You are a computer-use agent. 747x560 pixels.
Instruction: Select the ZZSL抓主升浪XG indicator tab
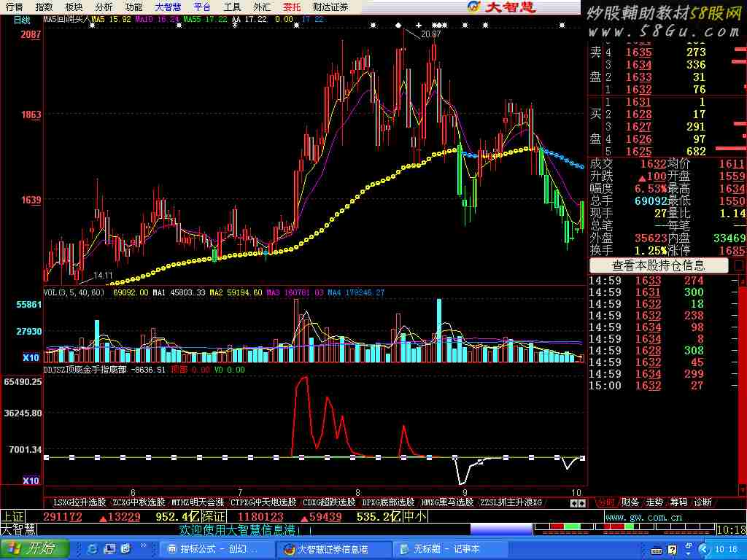pos(511,502)
